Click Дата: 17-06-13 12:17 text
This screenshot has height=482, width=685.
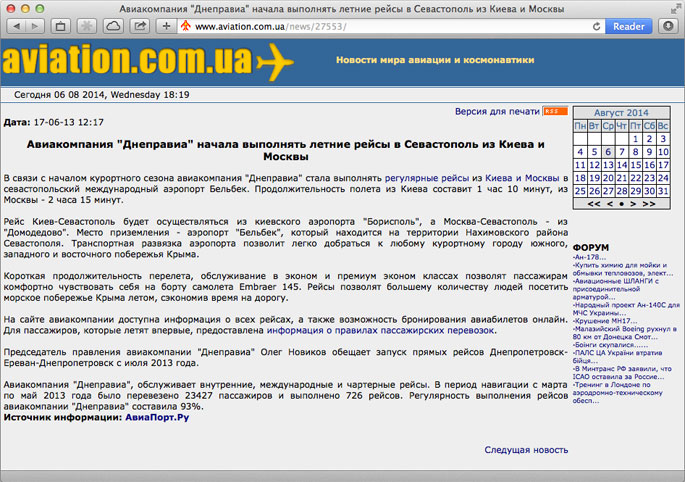click(54, 122)
